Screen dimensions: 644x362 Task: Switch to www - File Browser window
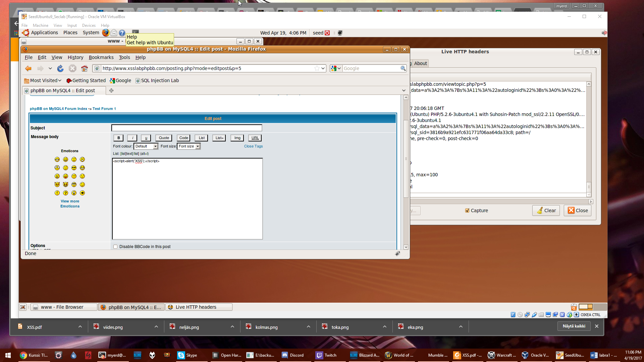coord(64,307)
